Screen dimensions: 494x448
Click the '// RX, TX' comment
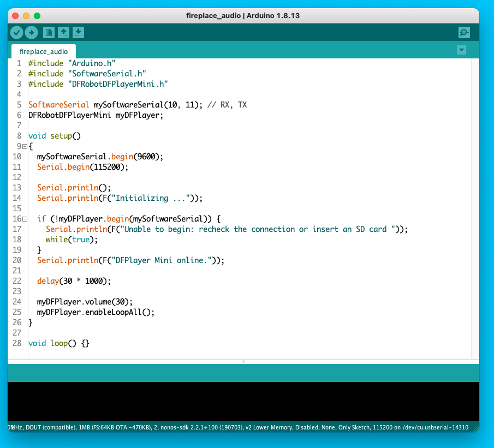pos(227,105)
